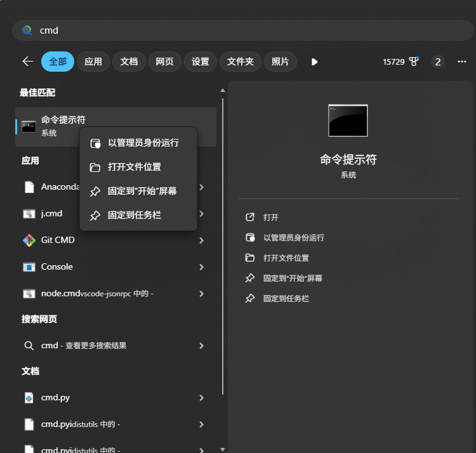Click the Git CMD colorful icon

pyautogui.click(x=29, y=240)
